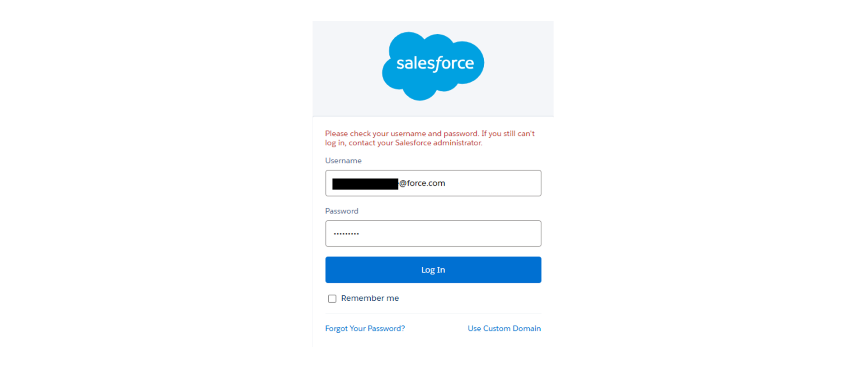The width and height of the screenshot is (868, 368).
Task: Click the Password field label
Action: coord(342,211)
